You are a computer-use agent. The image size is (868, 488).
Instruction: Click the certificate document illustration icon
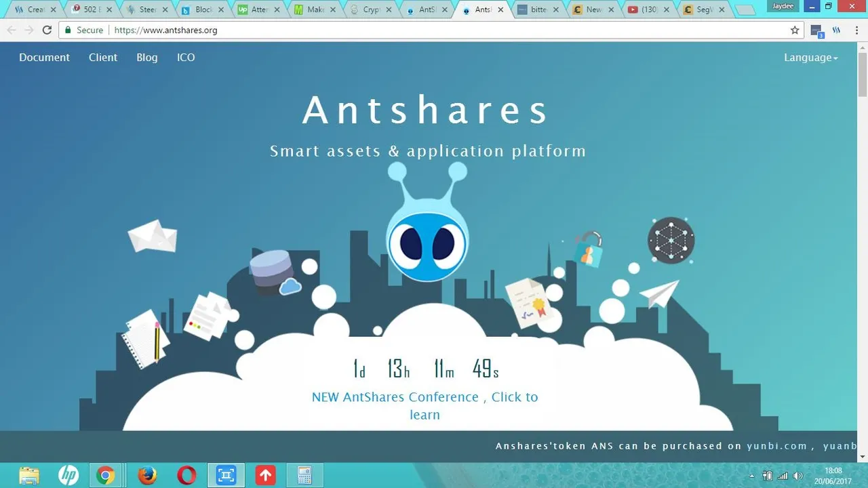[528, 302]
